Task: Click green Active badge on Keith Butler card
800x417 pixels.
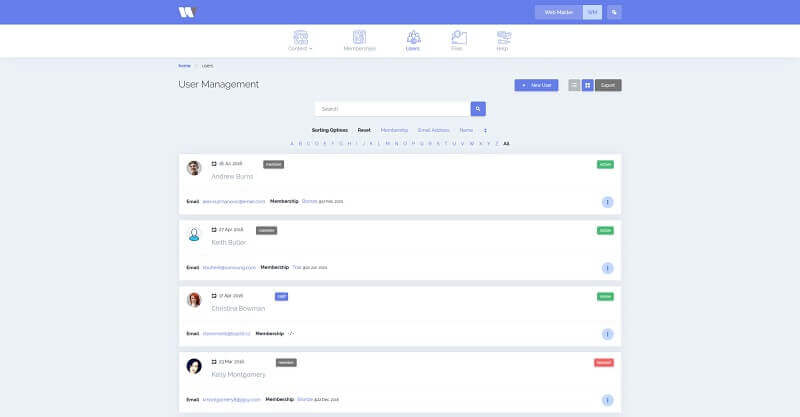Action: 605,231
